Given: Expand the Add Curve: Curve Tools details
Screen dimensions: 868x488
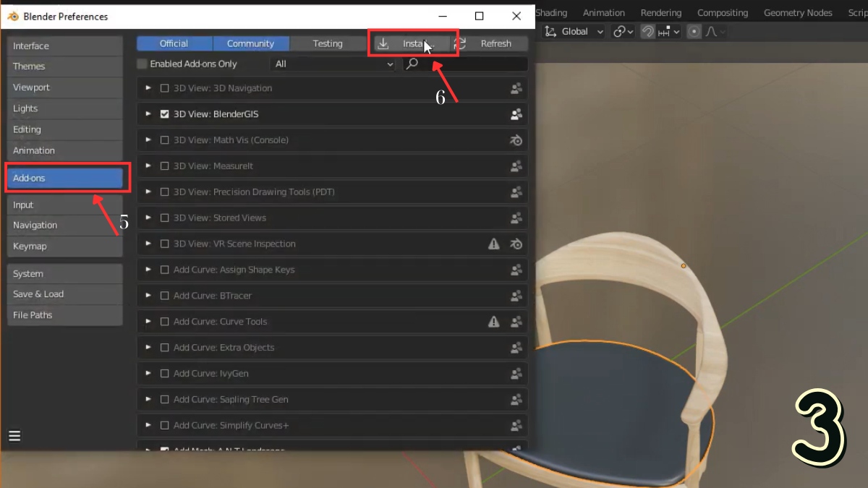Looking at the screenshot, I should (x=148, y=322).
